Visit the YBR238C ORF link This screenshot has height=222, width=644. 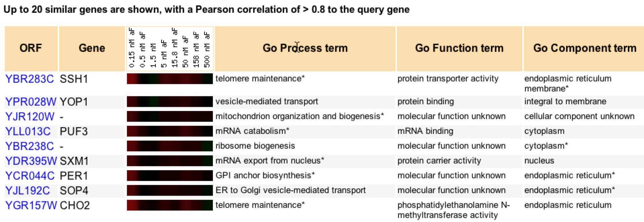30,146
